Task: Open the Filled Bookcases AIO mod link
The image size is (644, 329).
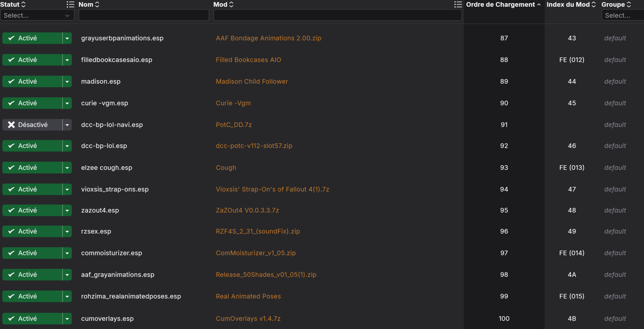Action: [249, 60]
